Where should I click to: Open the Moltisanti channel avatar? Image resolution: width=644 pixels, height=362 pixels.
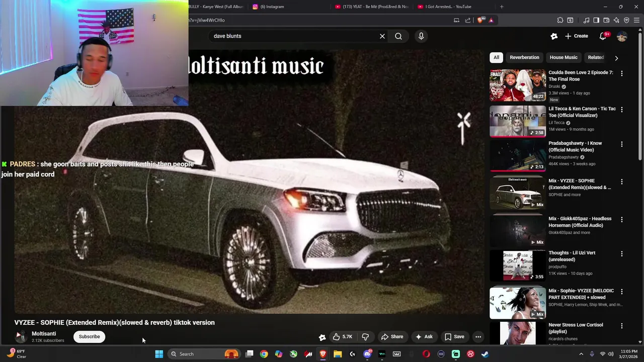pos(21,336)
